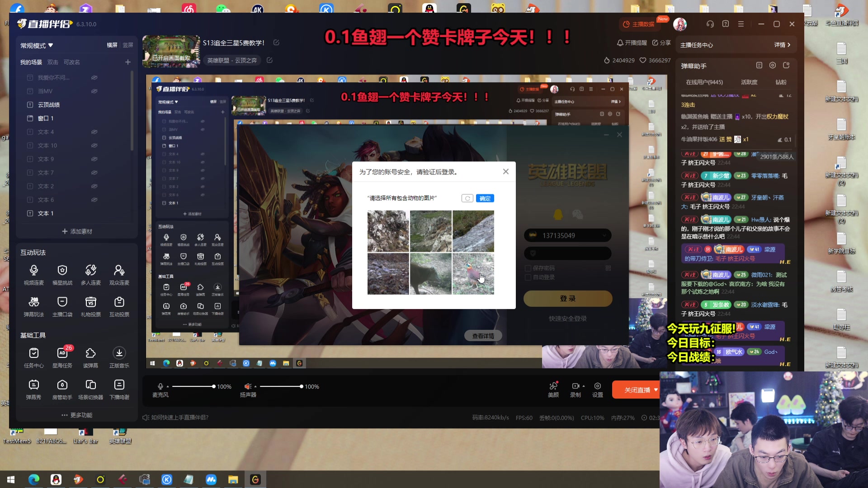Click 分享 share button
The image size is (868, 488).
tap(661, 42)
